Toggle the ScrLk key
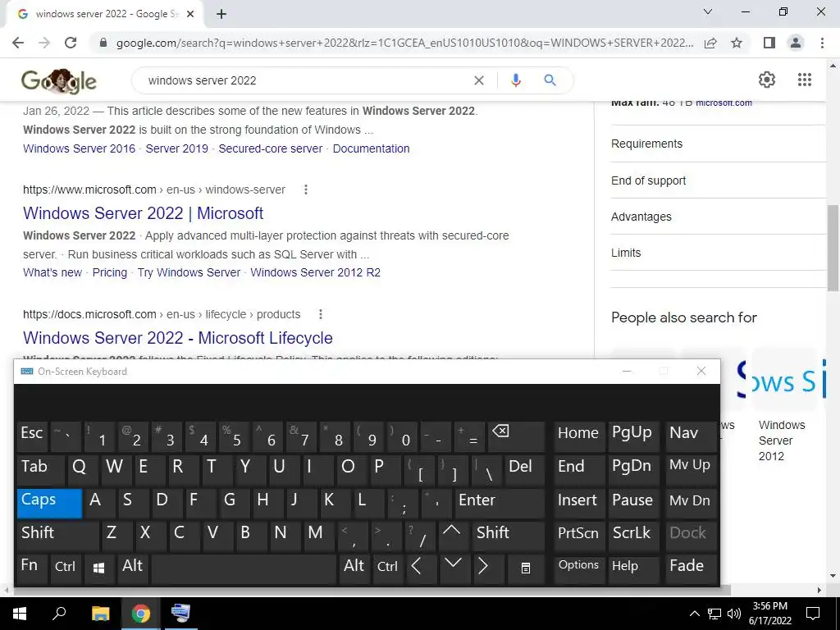The image size is (840, 630). coord(634,536)
